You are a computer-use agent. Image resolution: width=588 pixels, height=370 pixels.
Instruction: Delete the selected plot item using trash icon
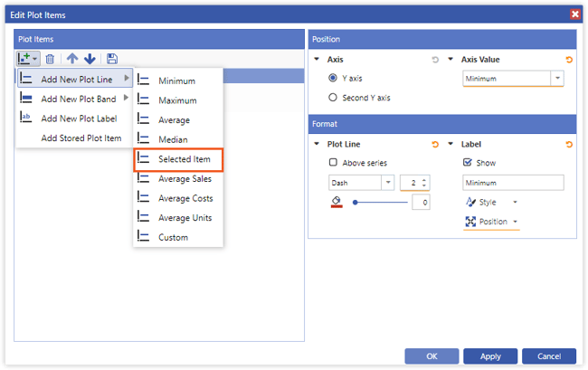click(50, 59)
